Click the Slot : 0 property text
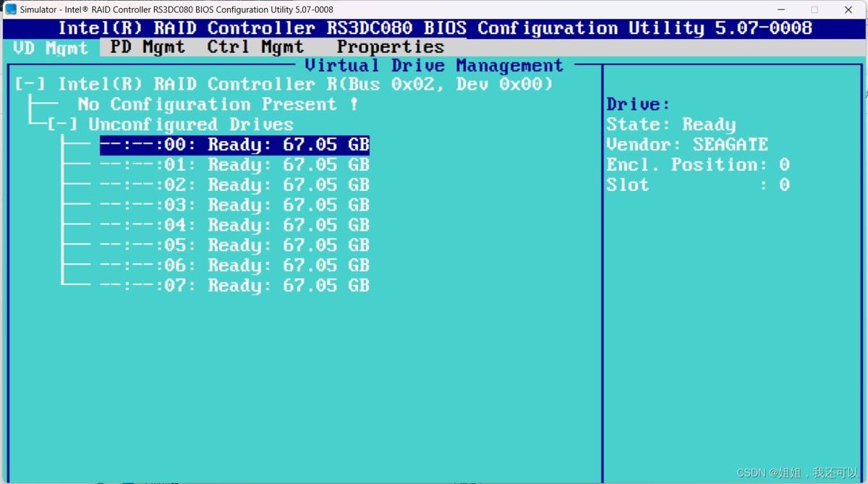Screen dimensions: 868x484 (698, 185)
